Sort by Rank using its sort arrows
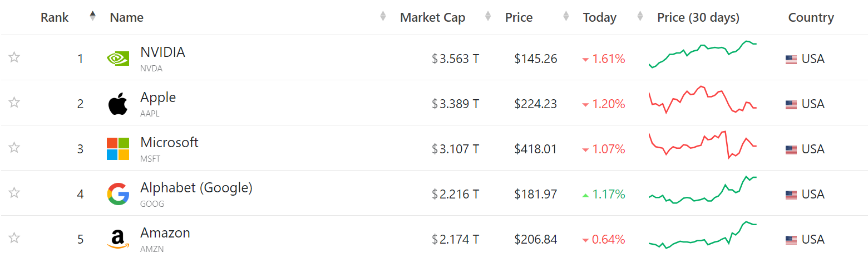 coord(92,17)
